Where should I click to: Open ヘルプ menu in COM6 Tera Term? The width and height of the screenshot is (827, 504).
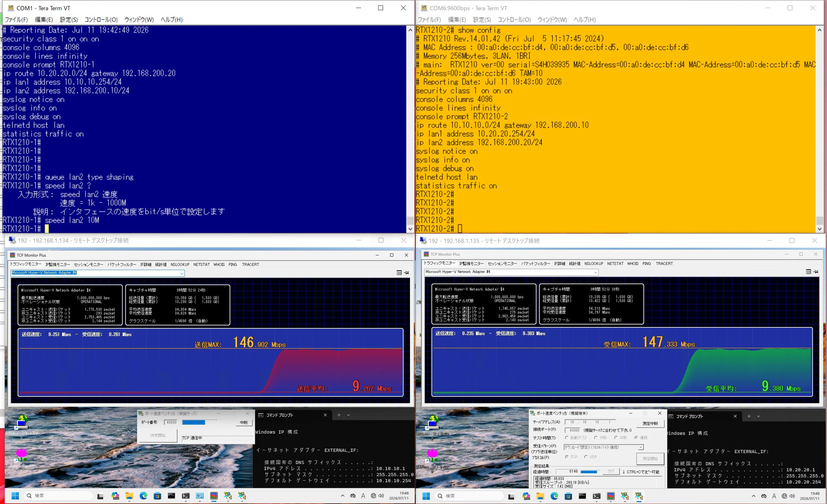(585, 20)
